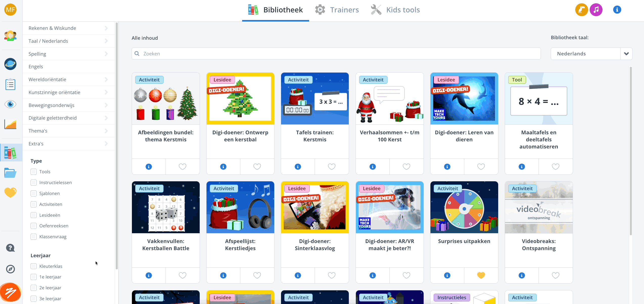Check the Oefenreeksen type filter
Viewport: 644px width, 304px height.
coord(34,226)
